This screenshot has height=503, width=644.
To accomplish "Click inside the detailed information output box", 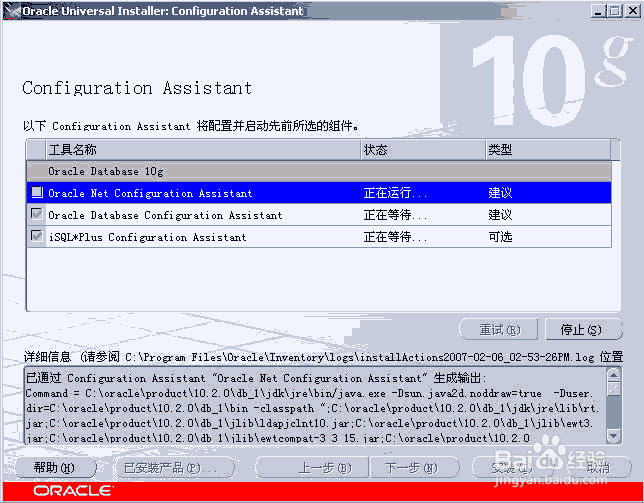I will click(315, 405).
